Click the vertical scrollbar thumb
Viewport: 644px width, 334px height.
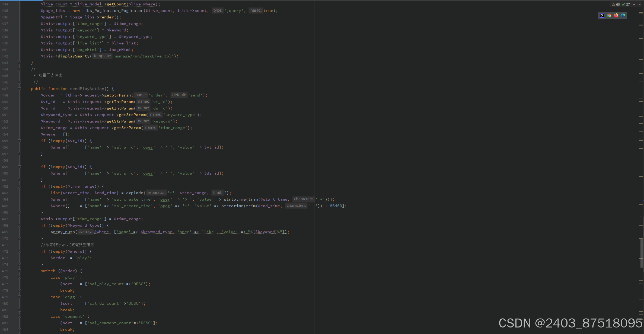click(641, 252)
